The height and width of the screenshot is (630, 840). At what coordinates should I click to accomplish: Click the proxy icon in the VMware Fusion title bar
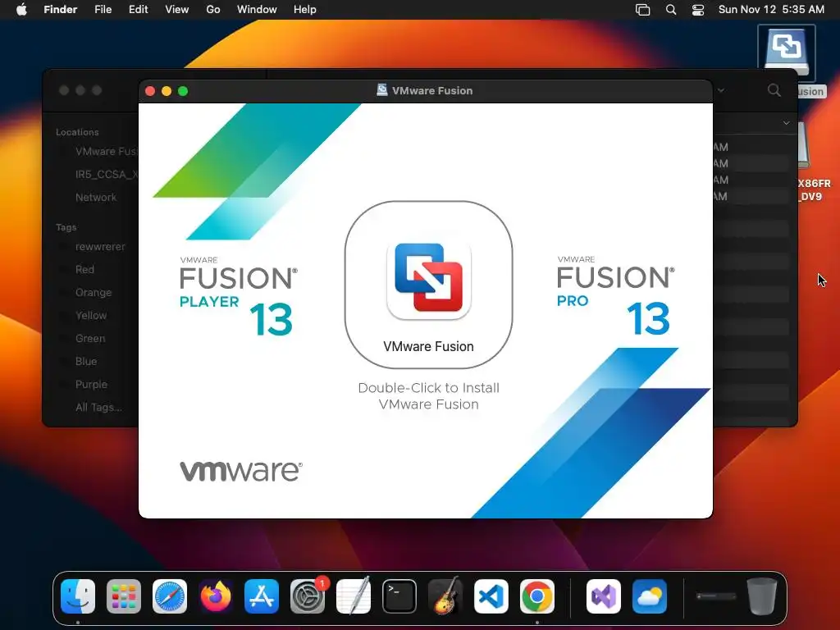coord(382,90)
